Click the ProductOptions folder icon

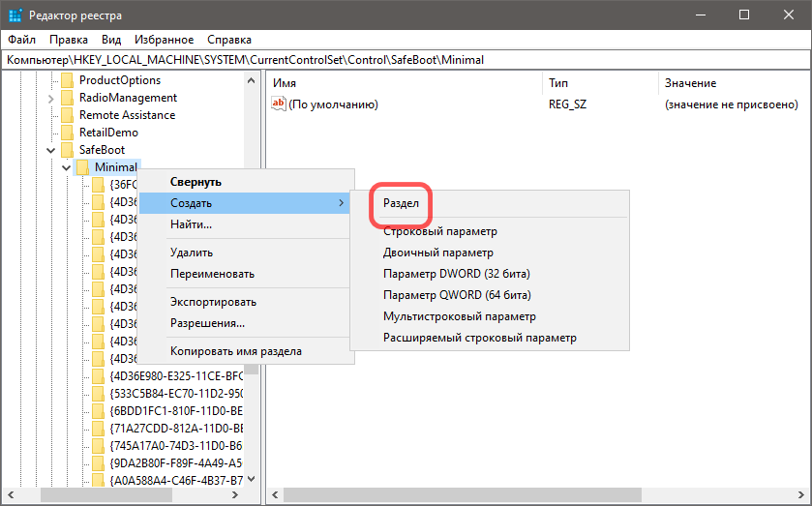click(67, 80)
